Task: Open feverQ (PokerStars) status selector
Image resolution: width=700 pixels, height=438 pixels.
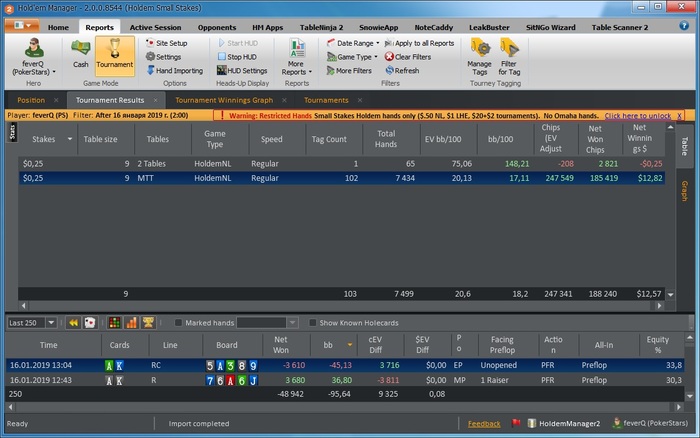Action: point(650,423)
